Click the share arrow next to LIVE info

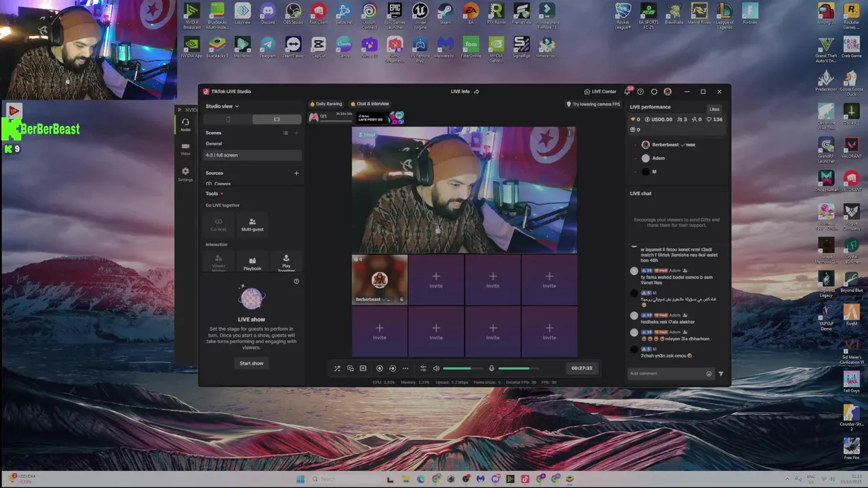[477, 91]
